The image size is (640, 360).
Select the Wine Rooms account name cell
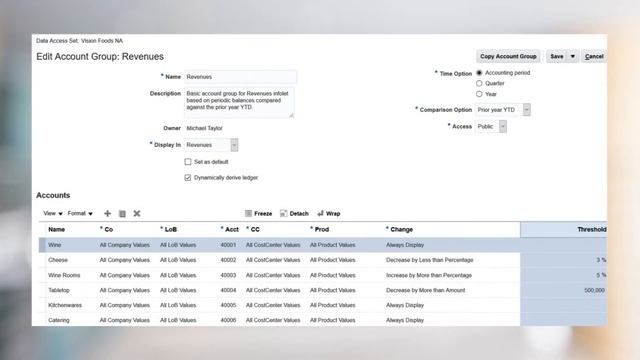coord(64,275)
